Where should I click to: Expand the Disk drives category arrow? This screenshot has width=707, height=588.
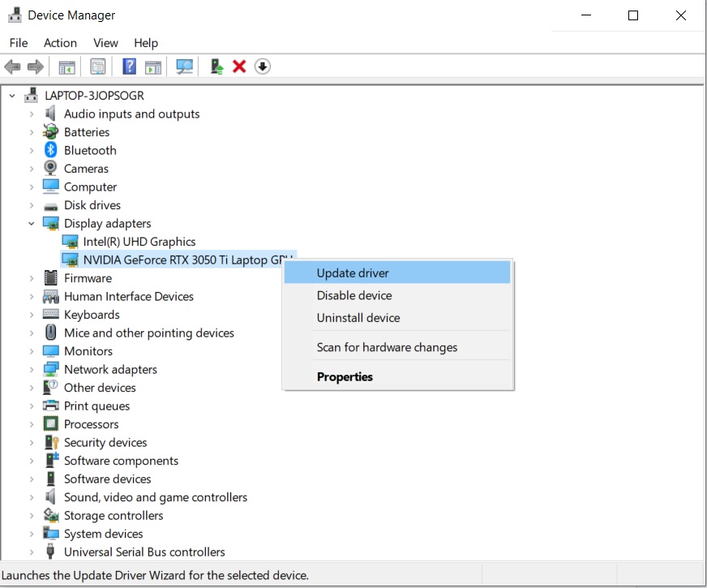coord(31,205)
